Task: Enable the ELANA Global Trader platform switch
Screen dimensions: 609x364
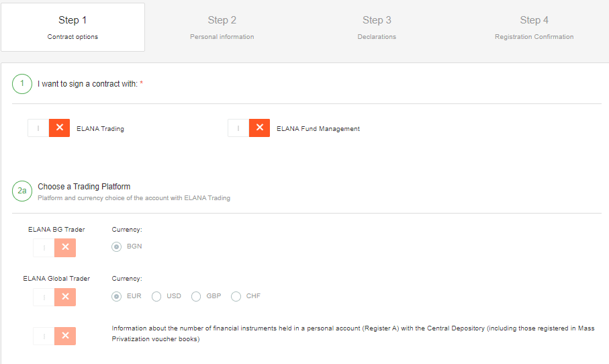Action: pyautogui.click(x=54, y=298)
